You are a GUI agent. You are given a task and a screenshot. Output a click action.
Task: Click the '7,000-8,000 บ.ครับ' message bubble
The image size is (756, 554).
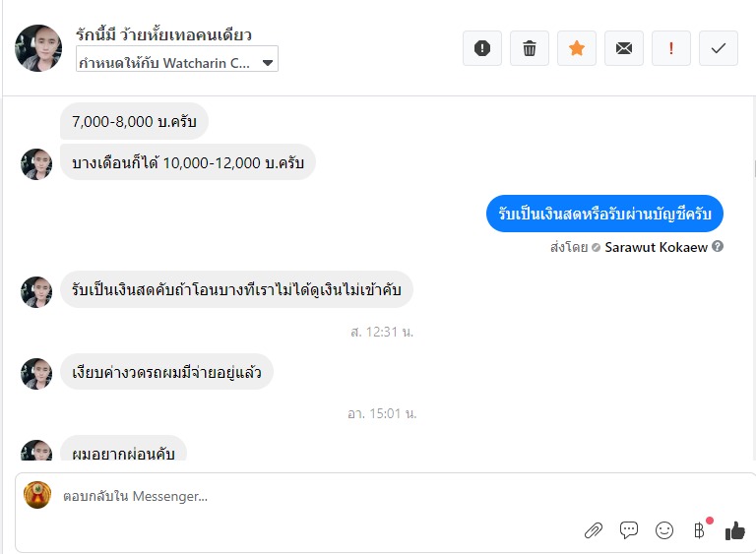(134, 122)
